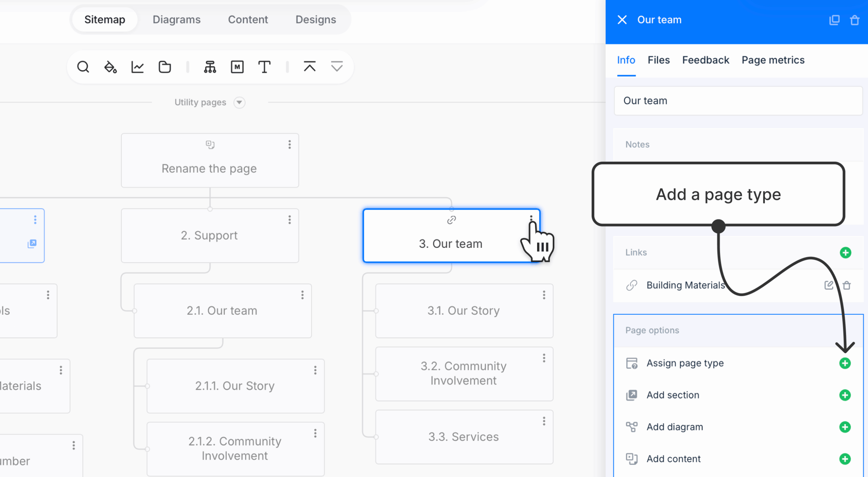Edit the Our team page name field
Viewport: 868px width, 477px height.
[738, 101]
